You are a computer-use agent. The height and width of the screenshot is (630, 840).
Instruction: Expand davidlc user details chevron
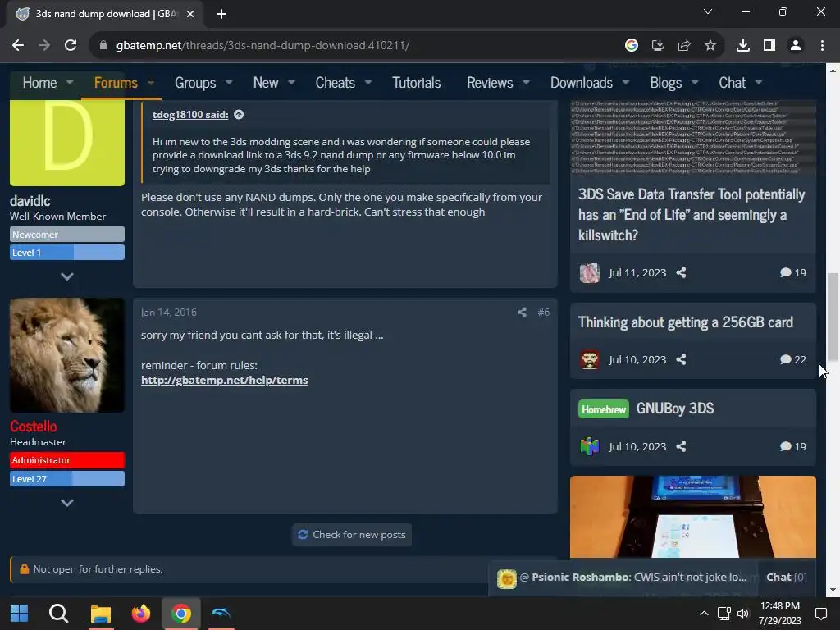click(67, 276)
